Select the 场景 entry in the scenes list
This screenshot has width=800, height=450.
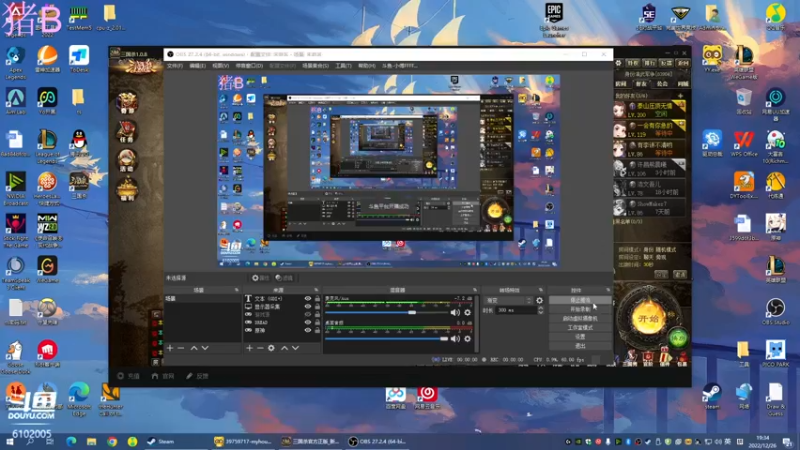pos(202,298)
